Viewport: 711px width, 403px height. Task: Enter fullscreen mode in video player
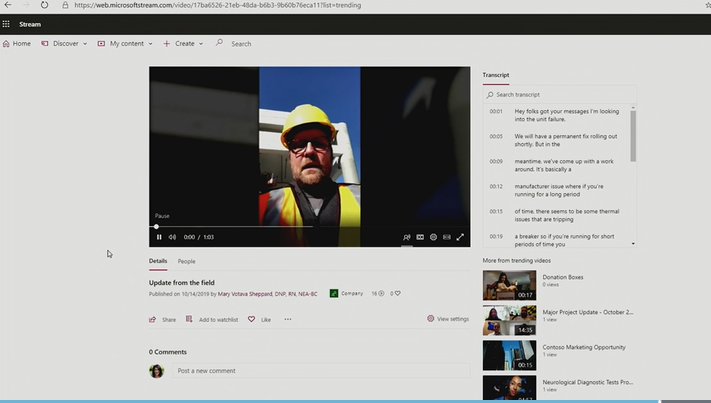pyautogui.click(x=460, y=237)
